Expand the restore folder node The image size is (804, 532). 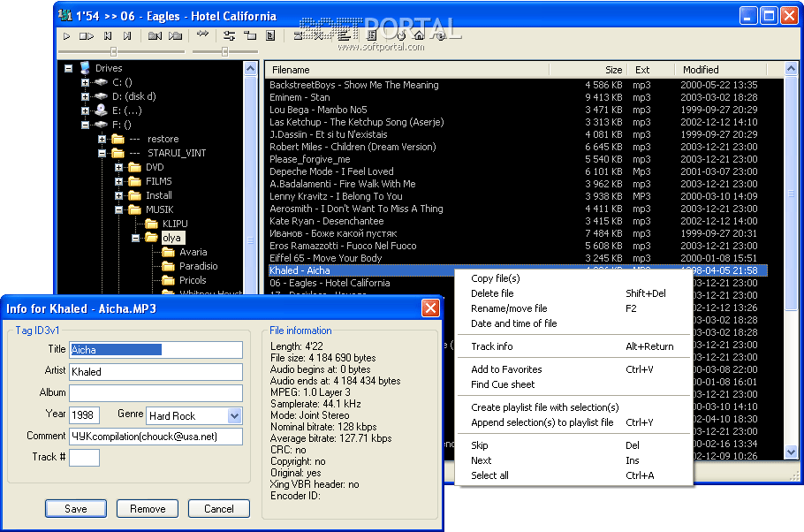(x=102, y=139)
